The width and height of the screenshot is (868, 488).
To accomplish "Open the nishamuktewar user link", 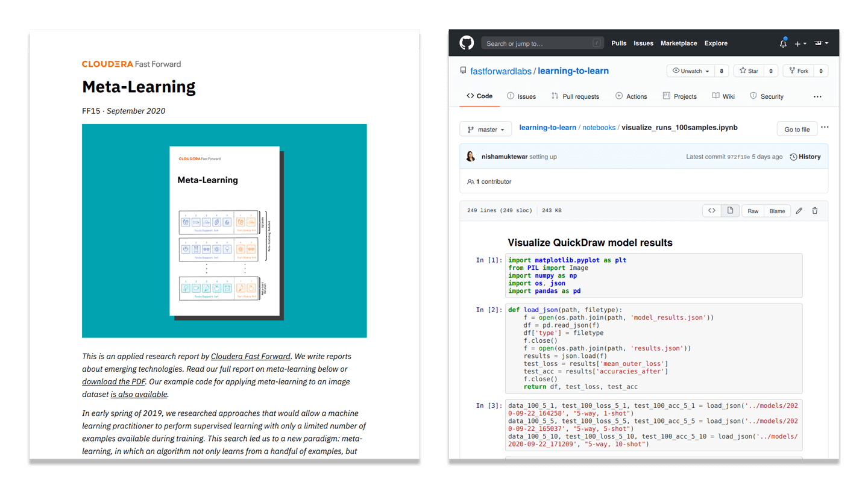I will pyautogui.click(x=505, y=157).
